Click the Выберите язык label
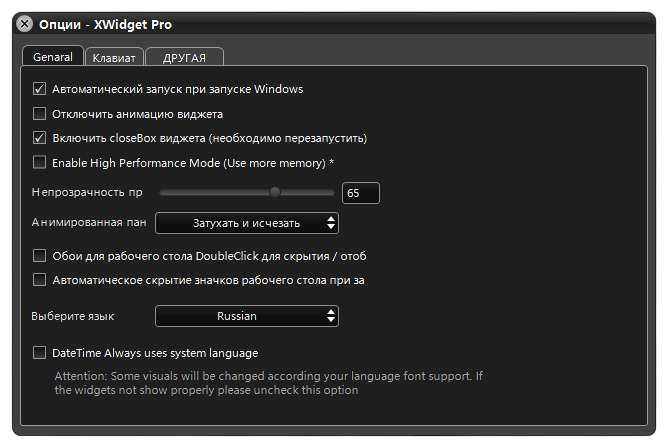668x448 pixels. pyautogui.click(x=72, y=316)
